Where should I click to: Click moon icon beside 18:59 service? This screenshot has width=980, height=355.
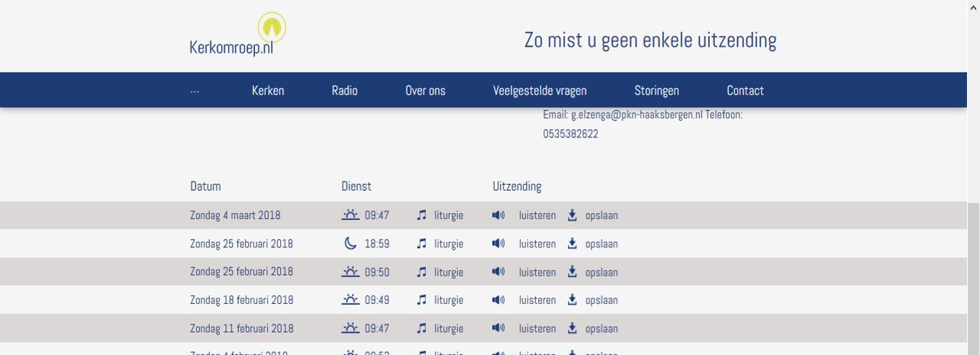click(350, 244)
